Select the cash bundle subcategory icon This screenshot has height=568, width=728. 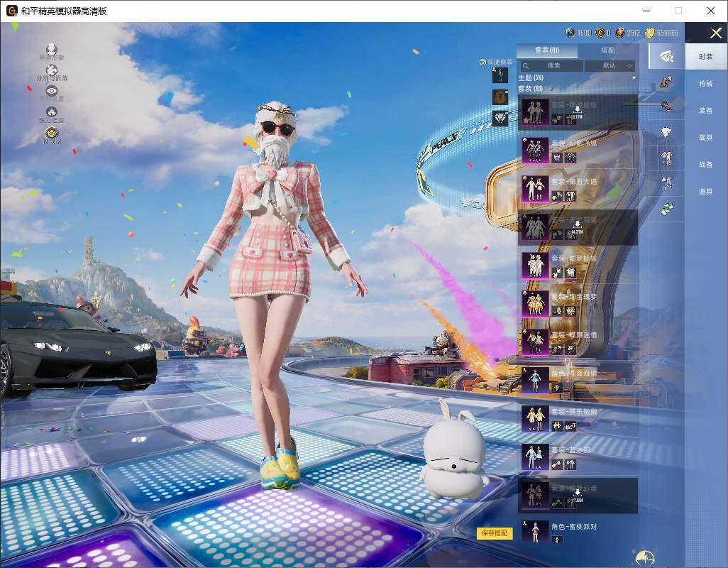[666, 209]
